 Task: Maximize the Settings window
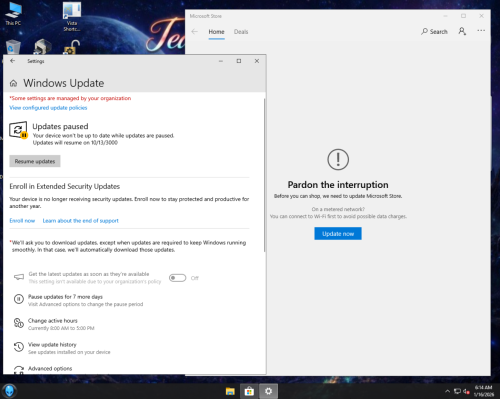[239, 61]
